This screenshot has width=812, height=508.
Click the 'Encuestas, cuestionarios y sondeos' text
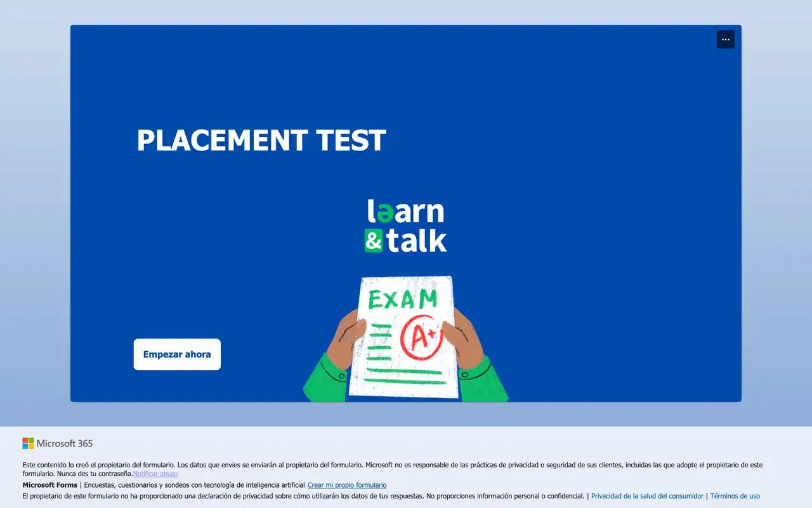[195, 485]
